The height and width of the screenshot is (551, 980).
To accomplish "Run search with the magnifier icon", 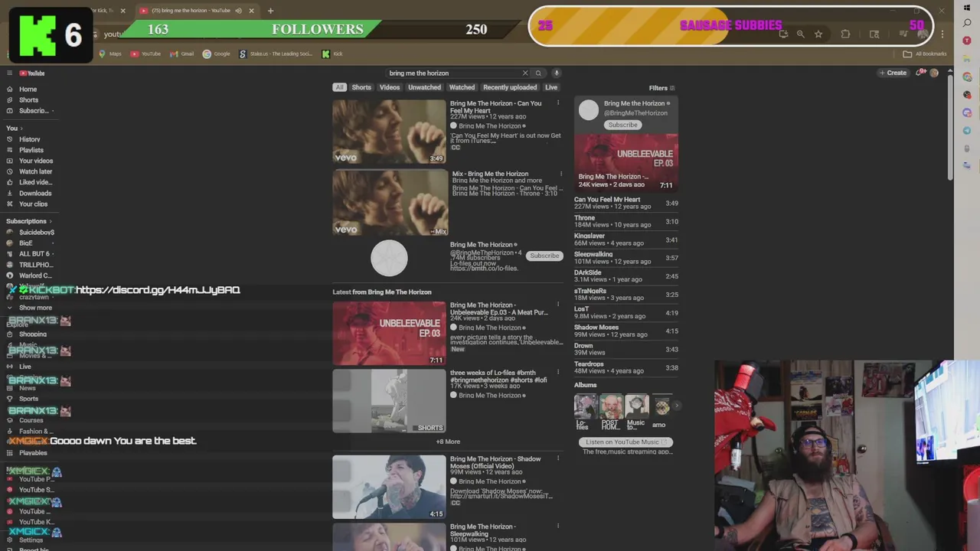I will click(538, 73).
